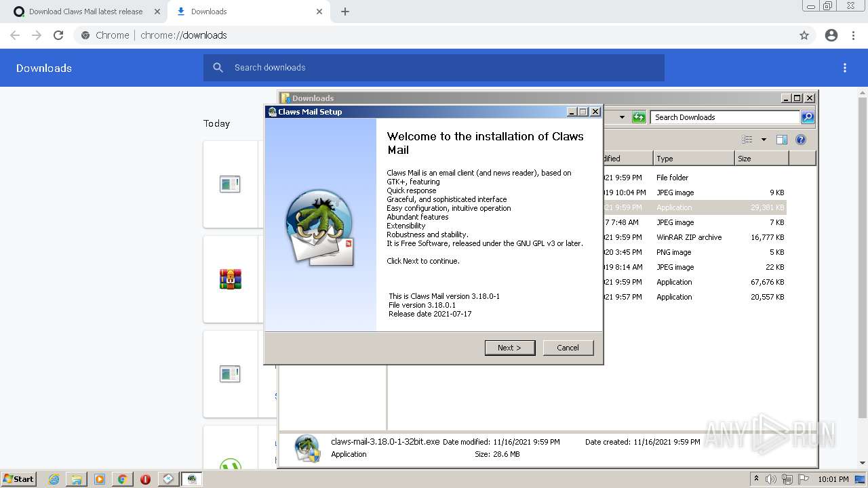
Task: Maximize the Claws Mail Setup window
Action: pyautogui.click(x=583, y=112)
